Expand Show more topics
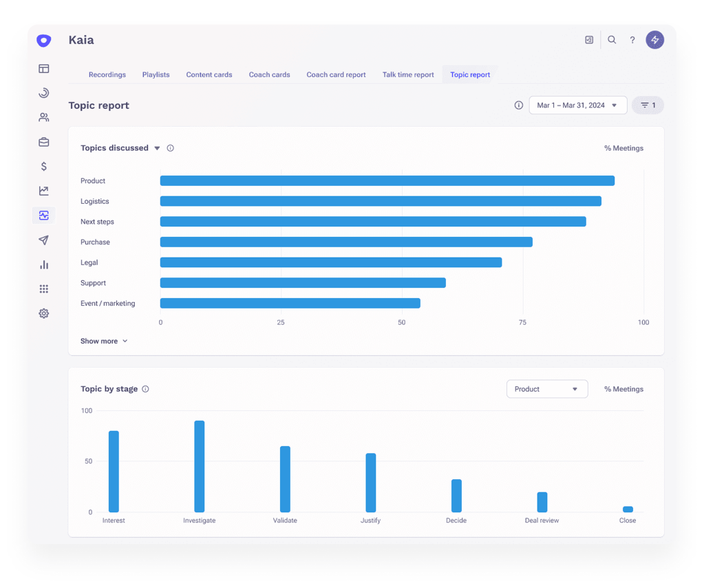This screenshot has width=704, height=588. [x=104, y=341]
